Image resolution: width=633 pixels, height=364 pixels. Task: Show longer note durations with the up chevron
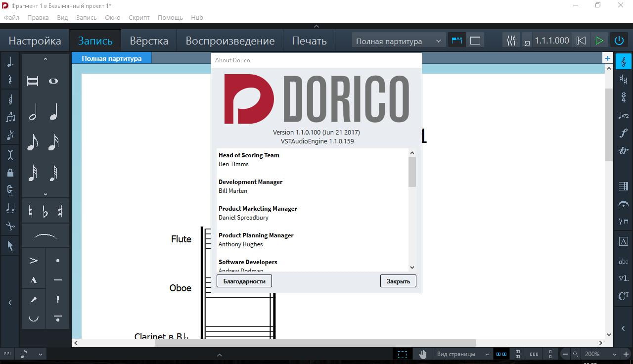pos(45,59)
